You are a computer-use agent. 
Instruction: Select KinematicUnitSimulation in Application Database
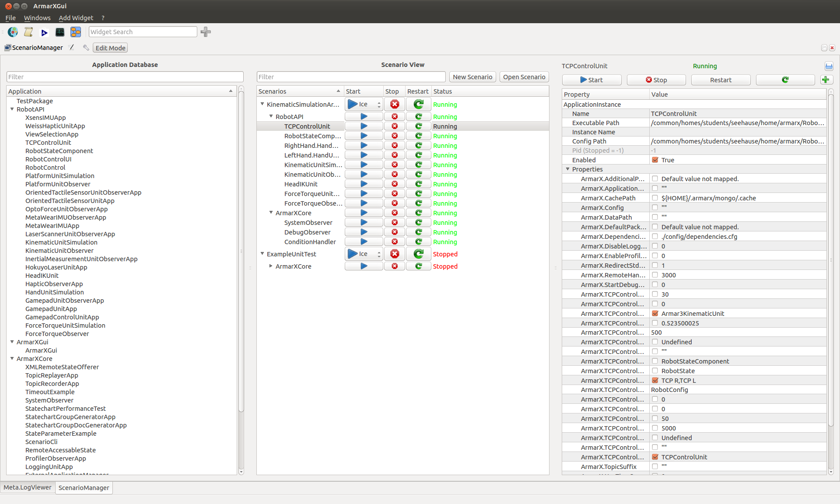pyautogui.click(x=61, y=242)
